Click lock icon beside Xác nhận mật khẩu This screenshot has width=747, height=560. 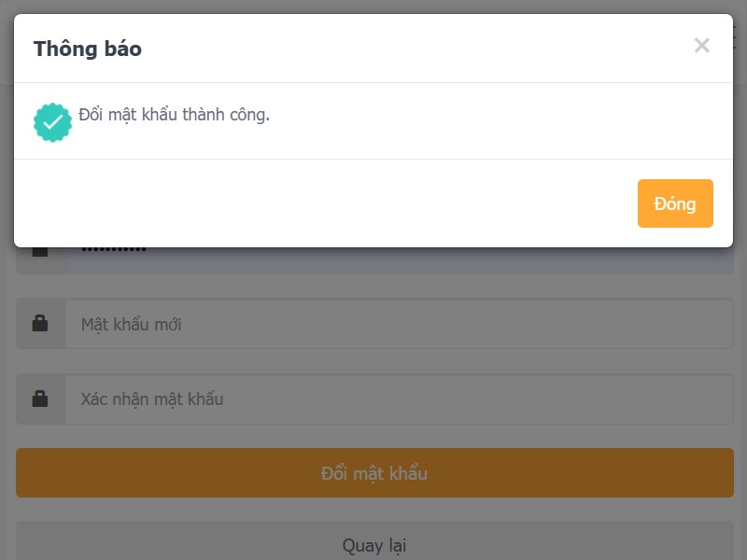click(40, 399)
